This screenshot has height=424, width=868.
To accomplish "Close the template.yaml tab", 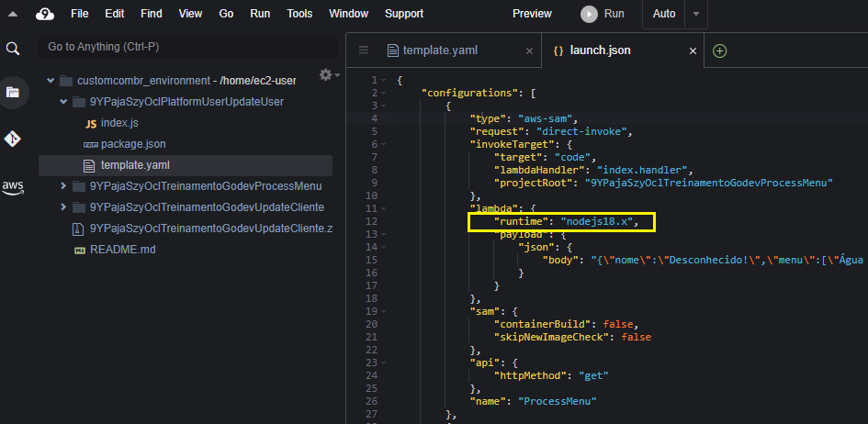I will click(529, 50).
